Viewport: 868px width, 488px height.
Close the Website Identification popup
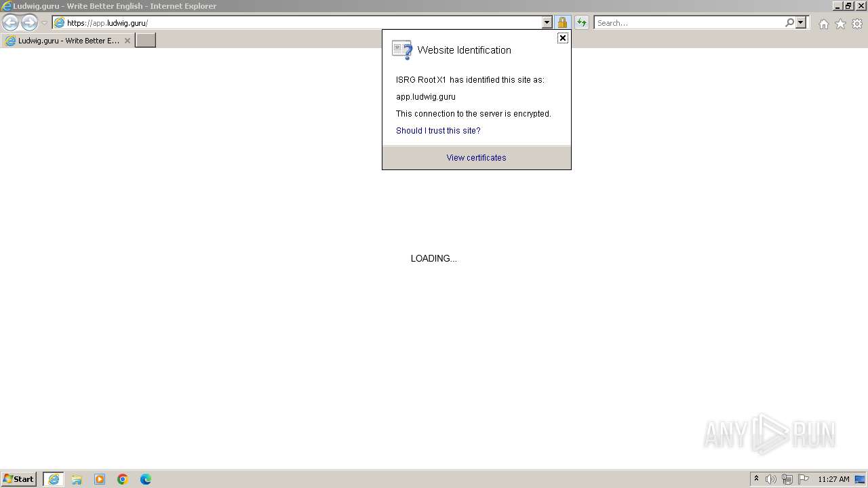tap(562, 38)
